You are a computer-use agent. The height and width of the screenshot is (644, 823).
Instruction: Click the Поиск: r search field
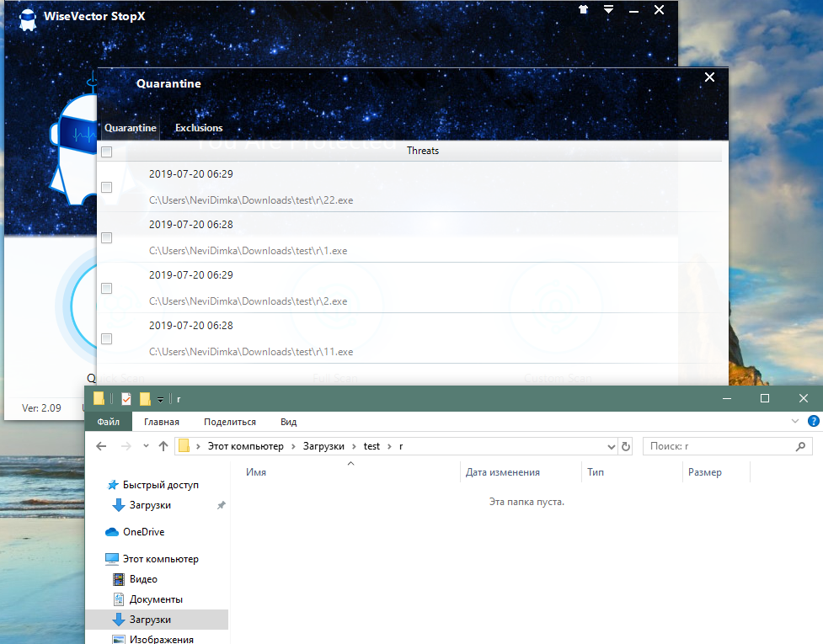click(728, 446)
